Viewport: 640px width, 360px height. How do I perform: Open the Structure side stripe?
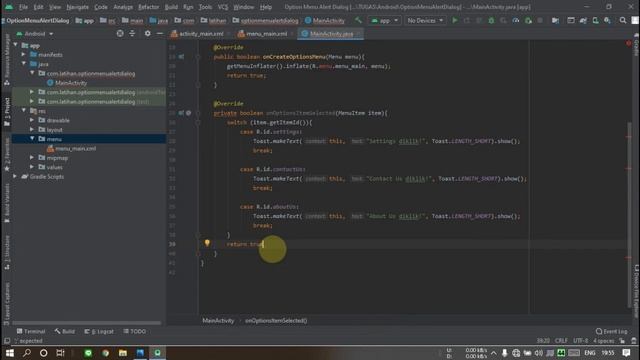7,252
